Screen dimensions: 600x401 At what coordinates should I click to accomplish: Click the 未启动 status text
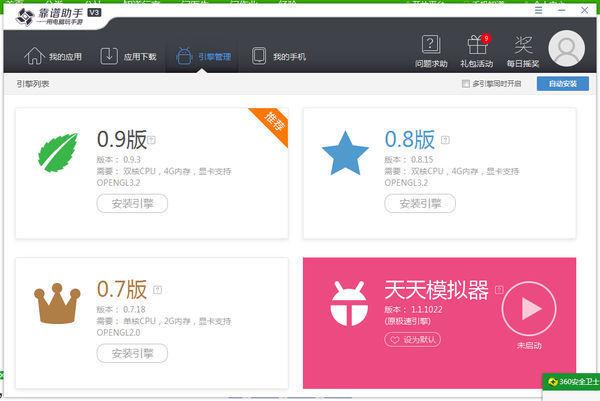click(x=529, y=346)
